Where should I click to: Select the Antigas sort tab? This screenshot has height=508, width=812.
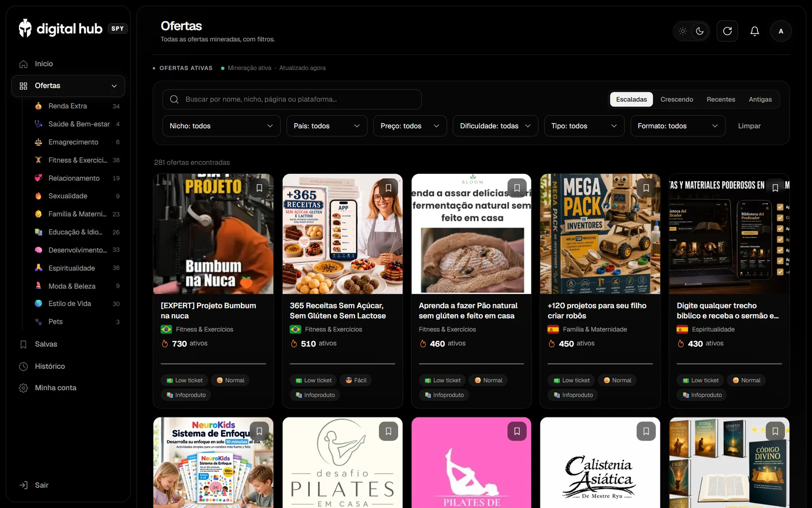click(760, 99)
